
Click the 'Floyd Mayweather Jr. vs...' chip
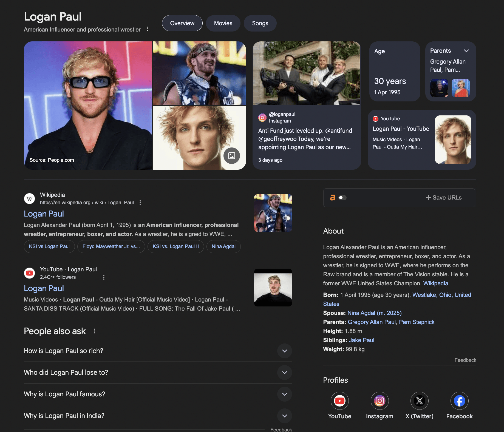click(111, 246)
